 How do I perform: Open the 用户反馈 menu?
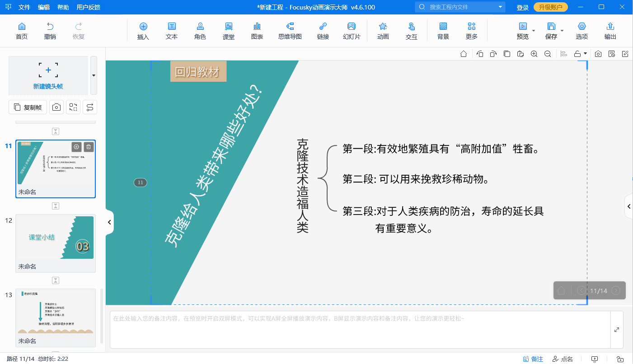coord(89,7)
